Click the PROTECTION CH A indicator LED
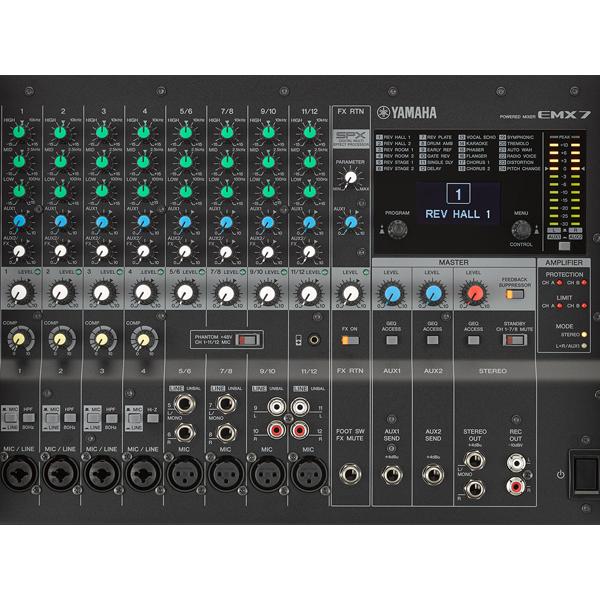 coord(559,283)
